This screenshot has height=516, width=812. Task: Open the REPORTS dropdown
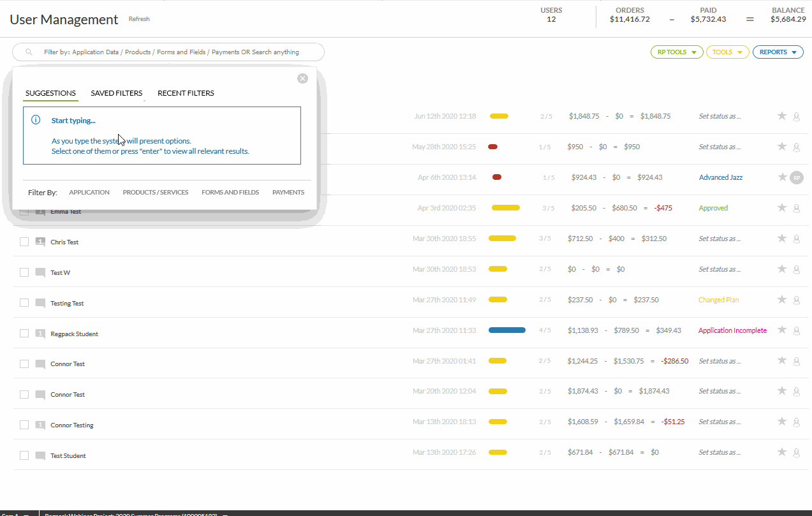pos(778,52)
